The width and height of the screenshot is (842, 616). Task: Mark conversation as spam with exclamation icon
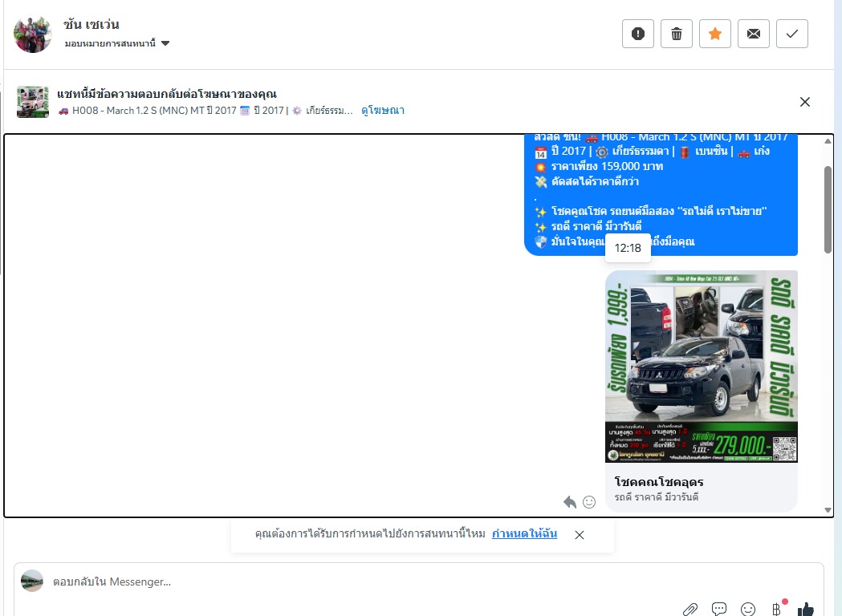coord(637,34)
